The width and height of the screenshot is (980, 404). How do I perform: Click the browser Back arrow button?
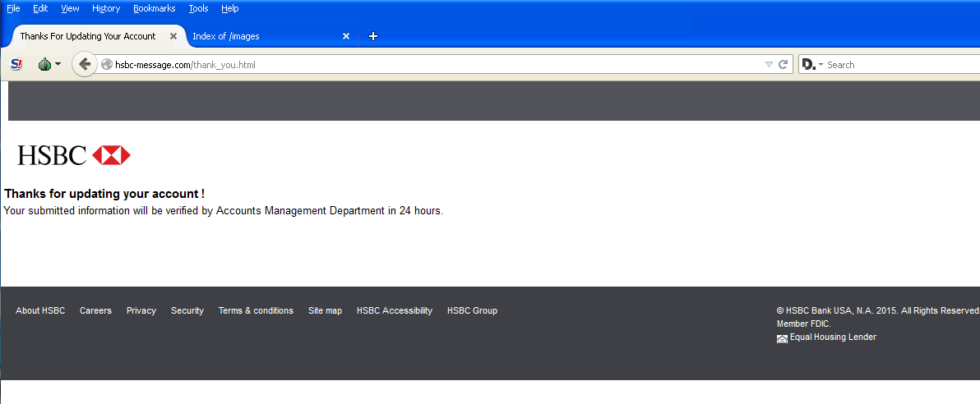point(84,64)
